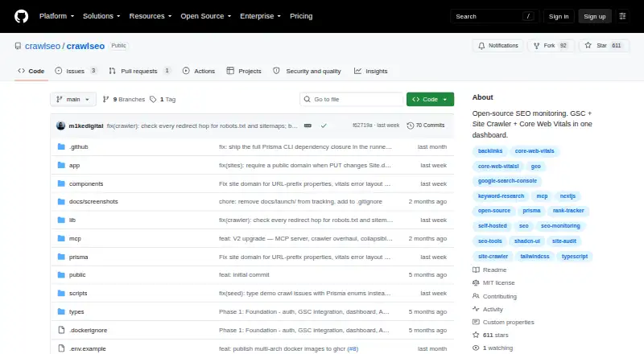The height and width of the screenshot is (354, 644).
Task: Open the 70 Commits link
Action: coord(426,126)
